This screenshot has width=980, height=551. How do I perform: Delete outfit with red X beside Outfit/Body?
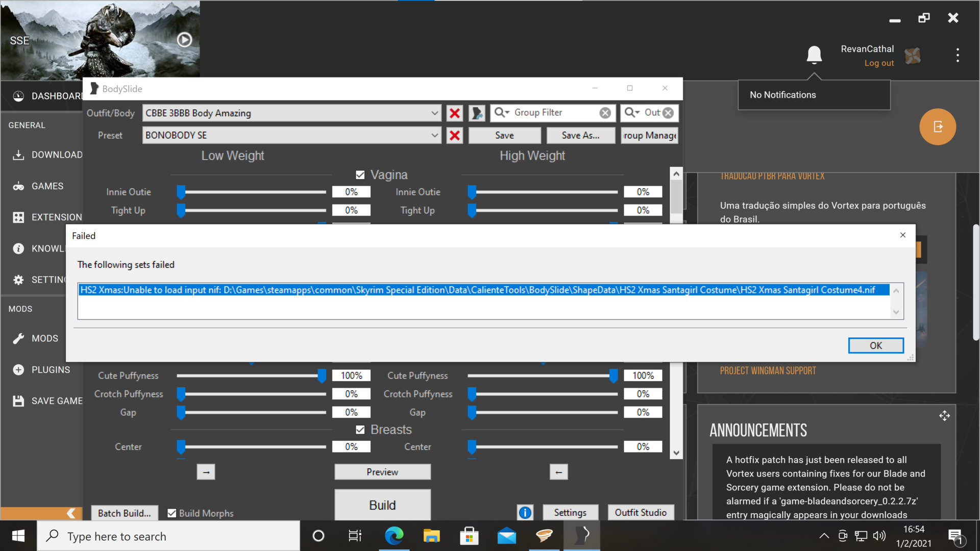point(454,113)
